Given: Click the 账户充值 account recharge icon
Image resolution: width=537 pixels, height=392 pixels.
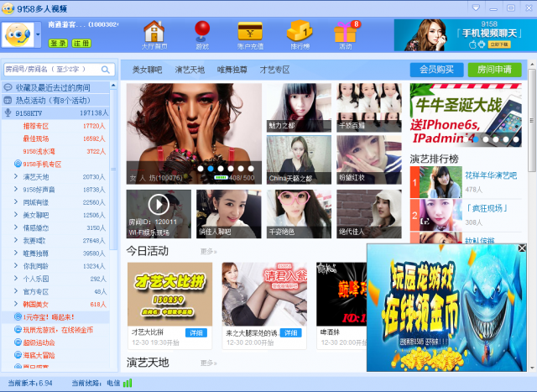Looking at the screenshot, I should (x=250, y=35).
